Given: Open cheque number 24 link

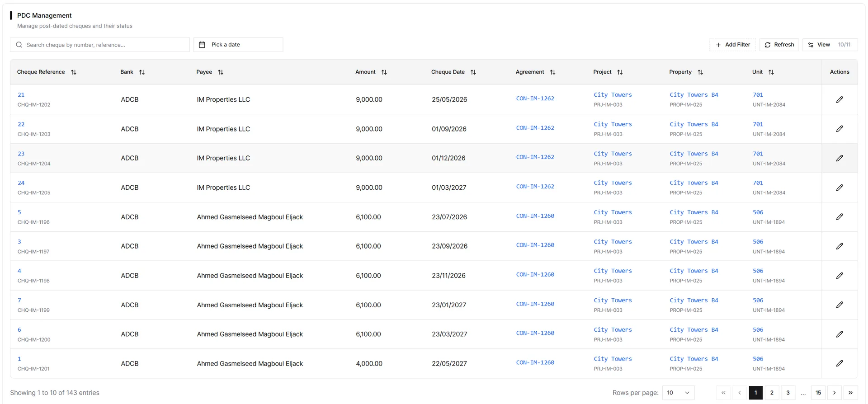Looking at the screenshot, I should (x=21, y=183).
